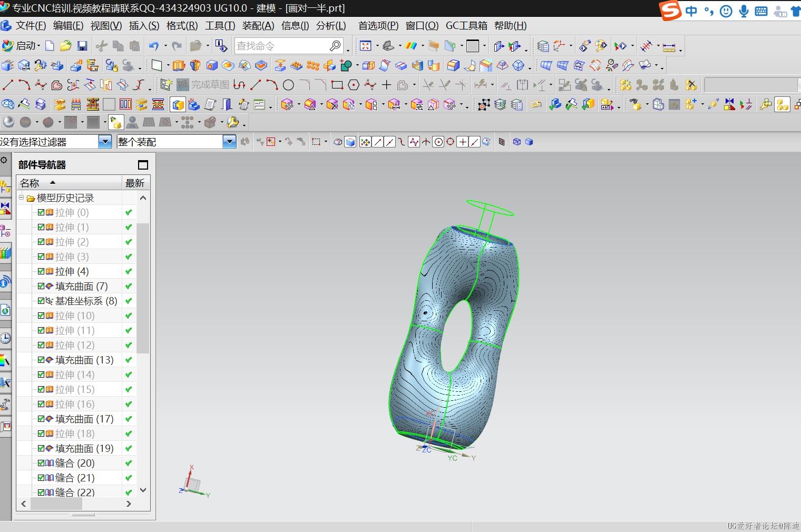Click the 最新 column header
Screen dimensions: 801x532
[135, 183]
